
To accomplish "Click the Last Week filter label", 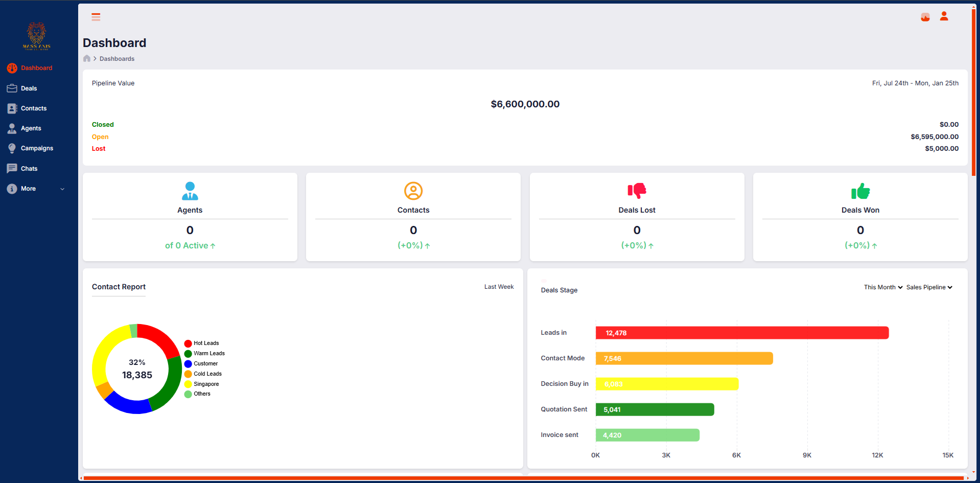I will (499, 287).
